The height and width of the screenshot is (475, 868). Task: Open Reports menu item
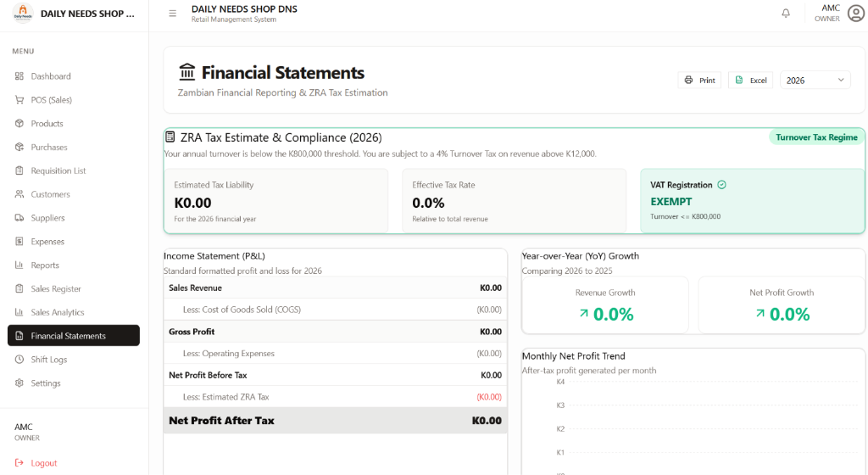pyautogui.click(x=74, y=265)
